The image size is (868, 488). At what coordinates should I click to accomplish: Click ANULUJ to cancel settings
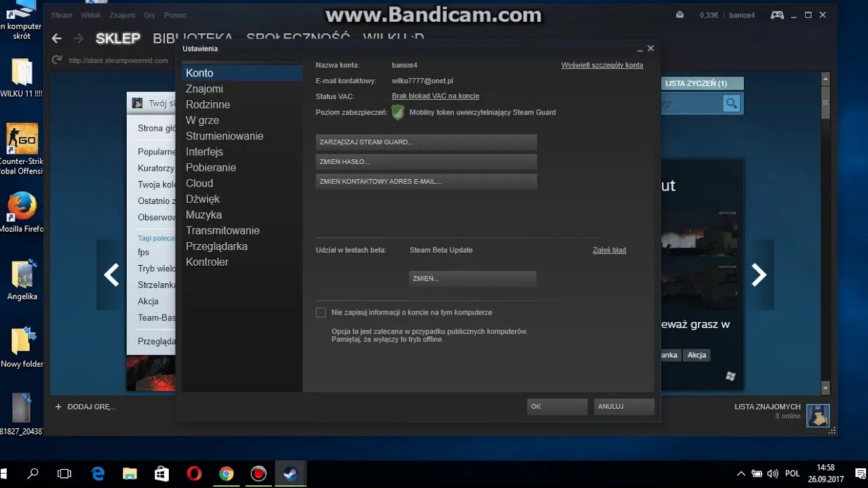[624, 407]
